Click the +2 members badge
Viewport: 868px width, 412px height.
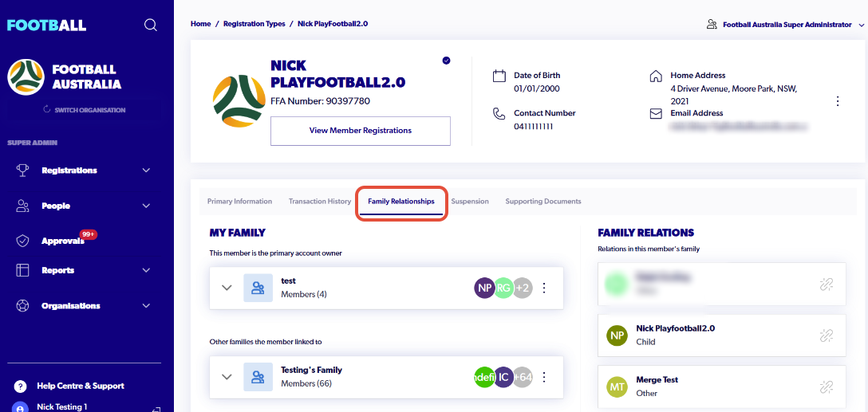523,288
